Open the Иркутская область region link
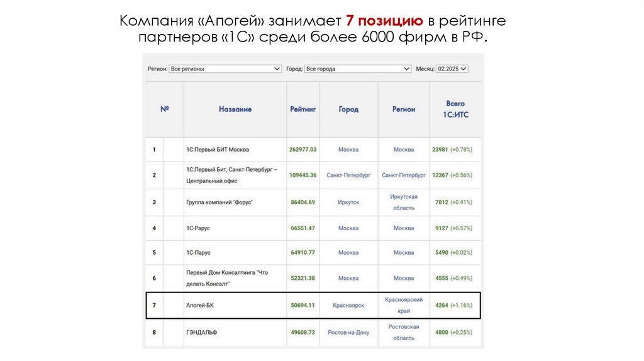 [404, 202]
